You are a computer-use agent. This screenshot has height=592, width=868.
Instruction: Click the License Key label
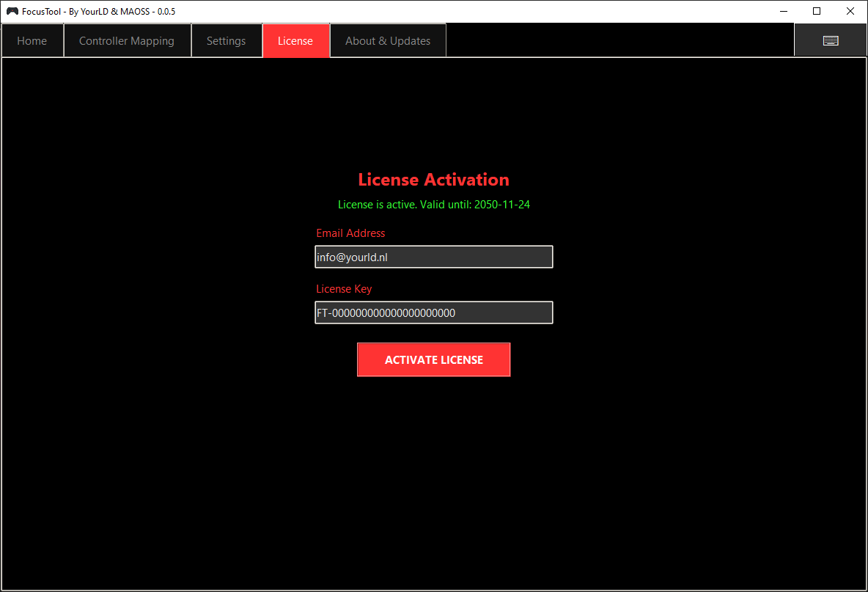click(344, 288)
